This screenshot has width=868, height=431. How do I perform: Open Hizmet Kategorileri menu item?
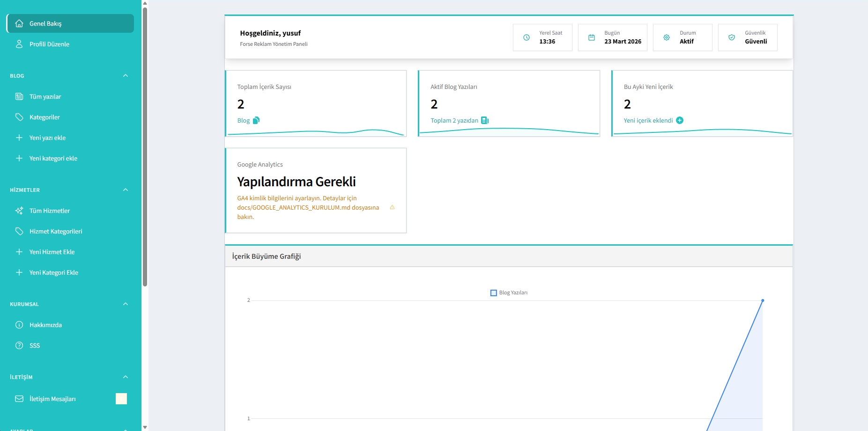point(56,231)
